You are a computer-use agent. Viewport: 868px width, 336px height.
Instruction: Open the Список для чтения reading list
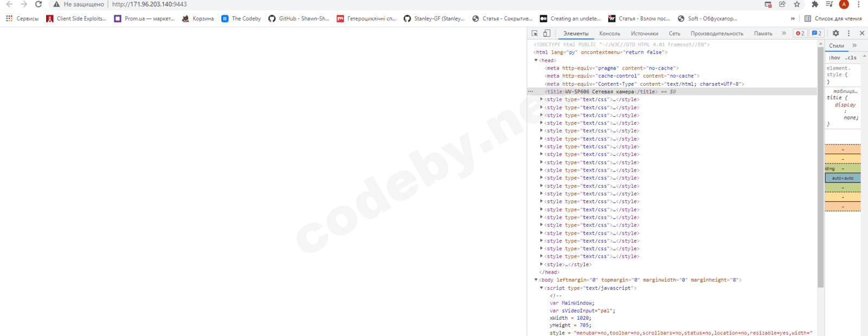click(833, 18)
